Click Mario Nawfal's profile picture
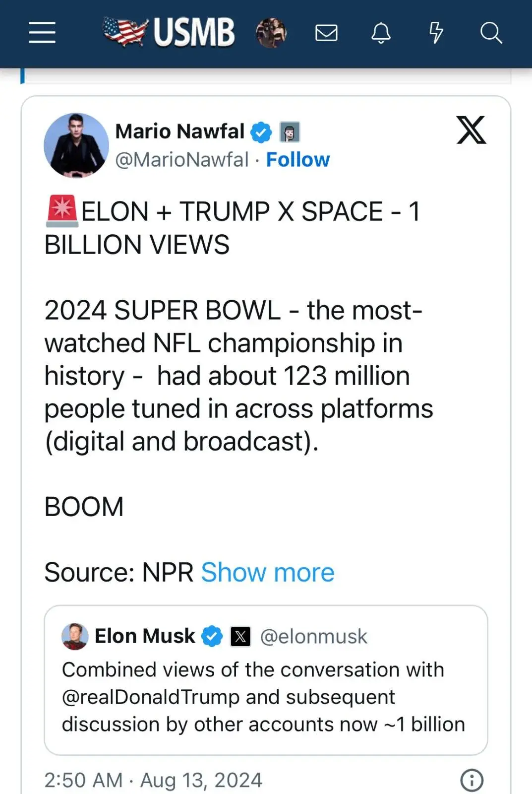 pyautogui.click(x=76, y=145)
